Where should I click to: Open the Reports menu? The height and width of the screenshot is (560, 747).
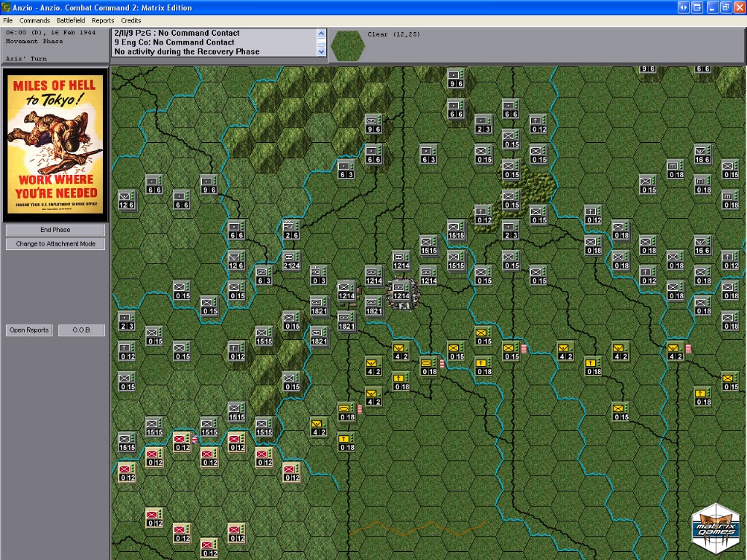click(x=103, y=20)
